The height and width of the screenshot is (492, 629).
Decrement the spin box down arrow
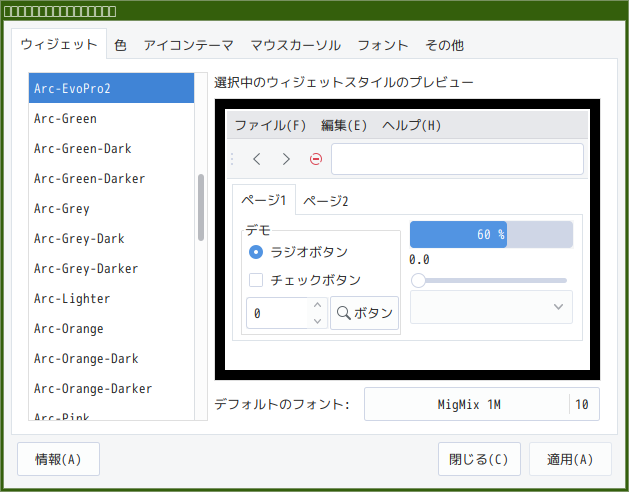(x=318, y=321)
